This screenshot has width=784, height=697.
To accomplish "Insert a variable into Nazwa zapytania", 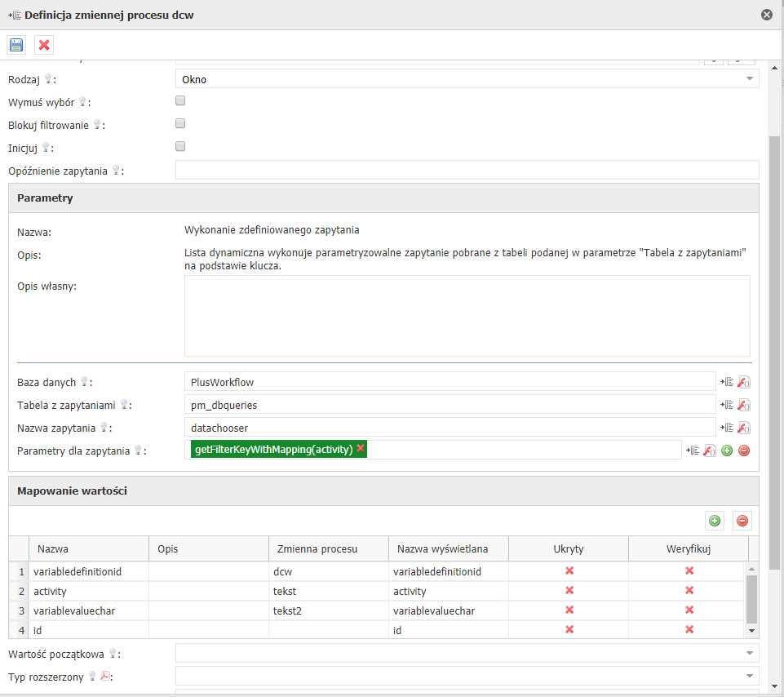I will (x=727, y=428).
